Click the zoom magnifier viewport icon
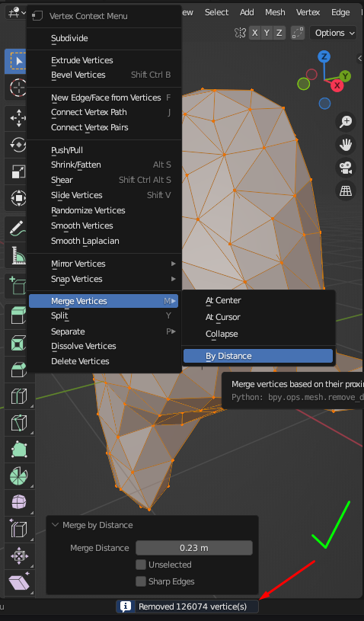Viewport: 364px width, 621px height. point(346,122)
